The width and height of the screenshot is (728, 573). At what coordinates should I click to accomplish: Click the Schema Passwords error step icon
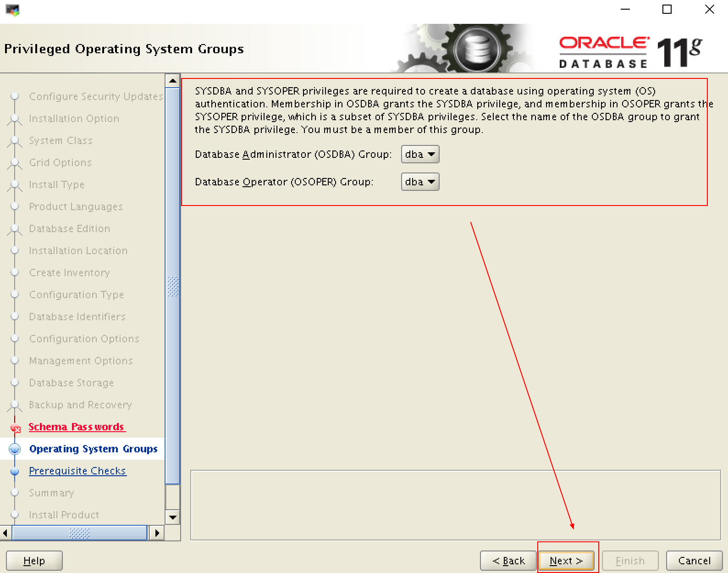click(x=16, y=428)
